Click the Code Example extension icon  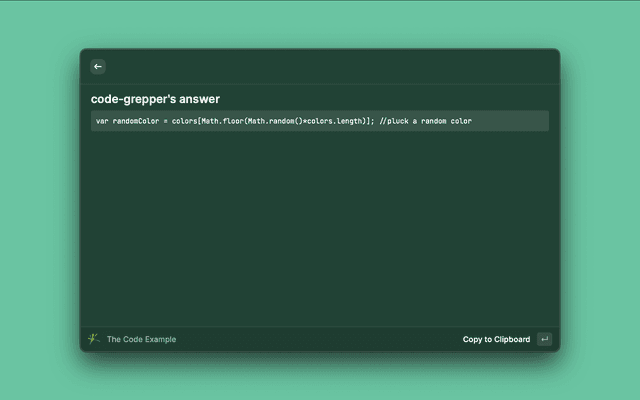tap(94, 339)
